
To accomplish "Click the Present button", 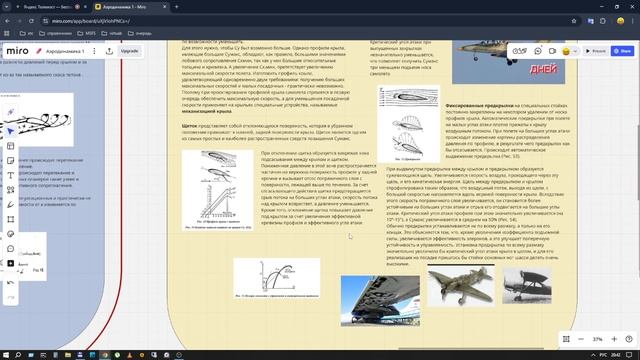I will pos(596,51).
